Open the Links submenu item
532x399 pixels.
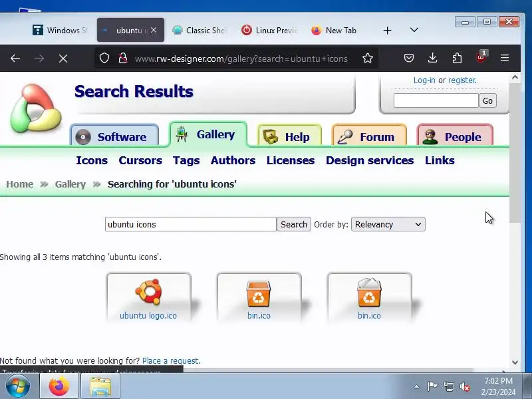pos(440,160)
